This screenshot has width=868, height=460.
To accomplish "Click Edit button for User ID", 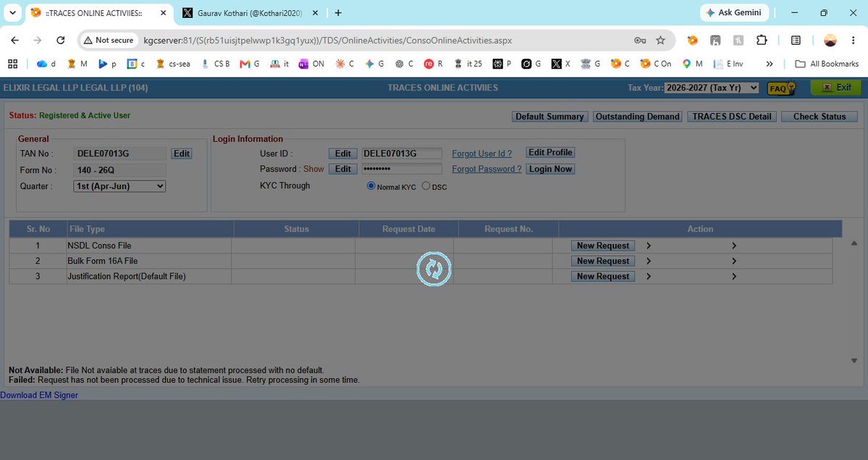I will (x=342, y=154).
